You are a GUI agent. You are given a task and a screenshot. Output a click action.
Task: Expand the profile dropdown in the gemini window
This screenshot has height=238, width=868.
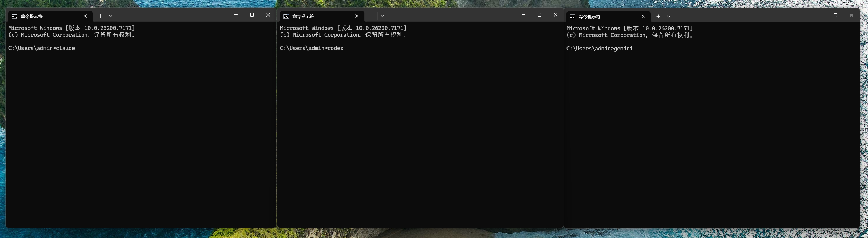(669, 17)
